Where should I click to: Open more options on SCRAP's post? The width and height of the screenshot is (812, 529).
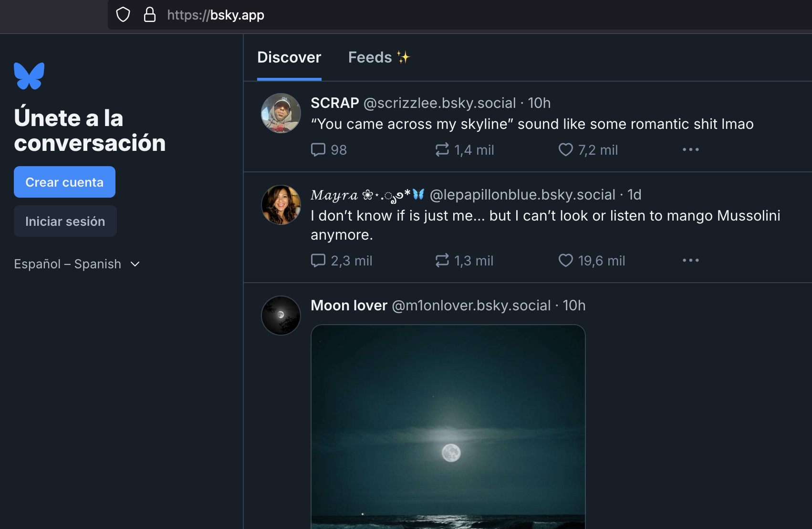(690, 150)
